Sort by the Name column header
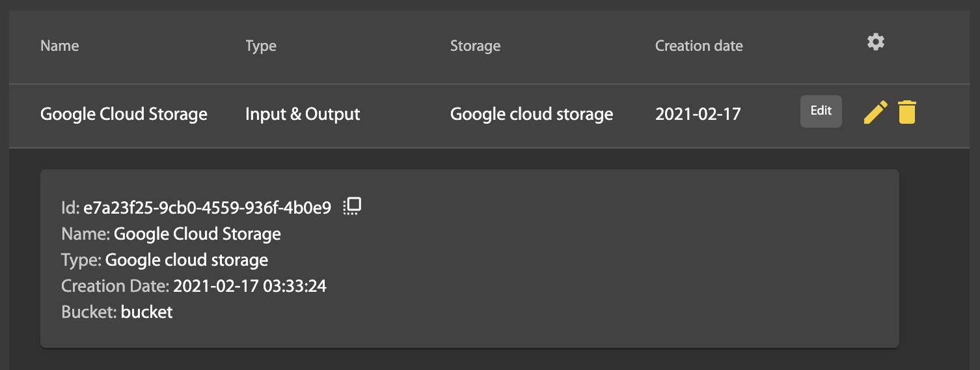Image resolution: width=980 pixels, height=370 pixels. point(59,46)
